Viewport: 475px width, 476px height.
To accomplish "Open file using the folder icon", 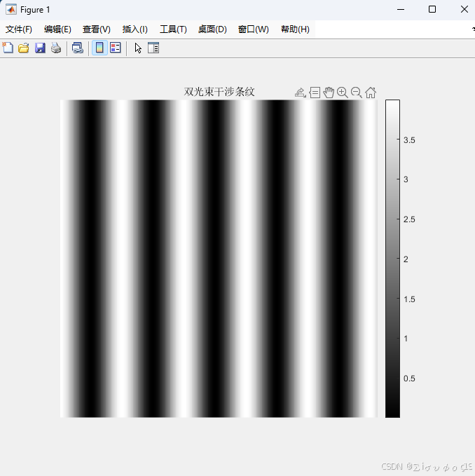I will tap(23, 48).
